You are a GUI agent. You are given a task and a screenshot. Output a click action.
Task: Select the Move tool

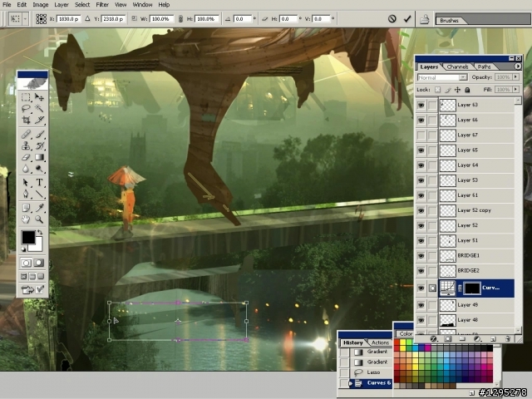click(x=39, y=98)
